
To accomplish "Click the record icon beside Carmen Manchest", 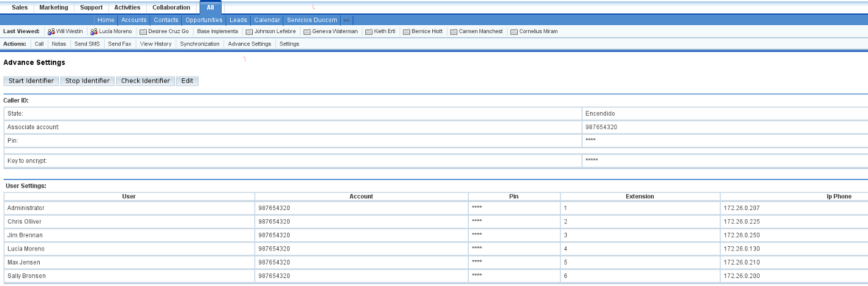I will [453, 32].
